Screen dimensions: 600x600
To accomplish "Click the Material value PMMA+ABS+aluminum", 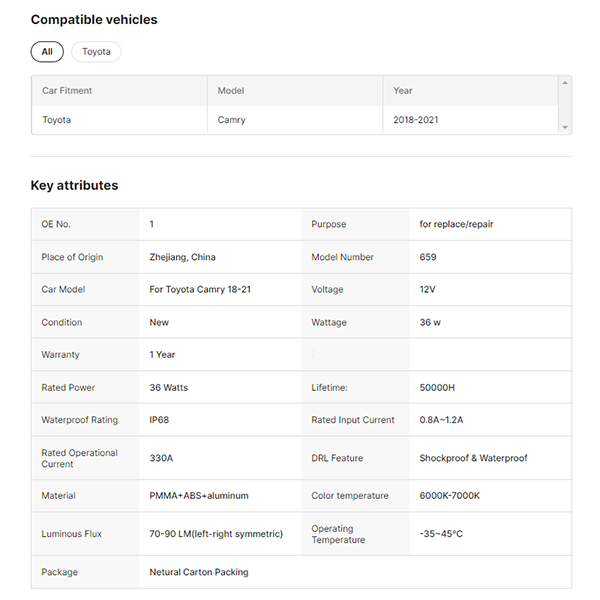I will coord(199,496).
